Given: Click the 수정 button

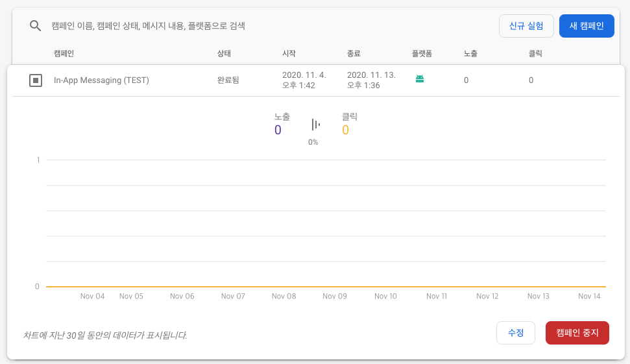Looking at the screenshot, I should 516,333.
